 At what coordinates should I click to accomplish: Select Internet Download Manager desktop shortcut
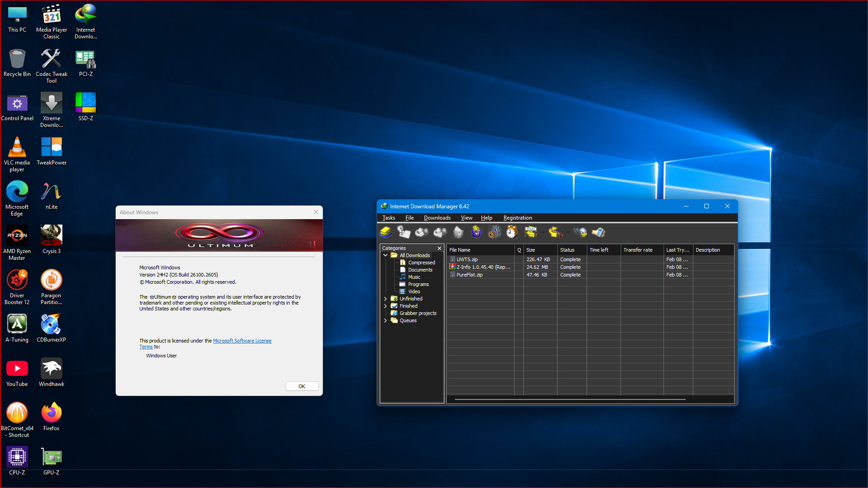tap(86, 21)
